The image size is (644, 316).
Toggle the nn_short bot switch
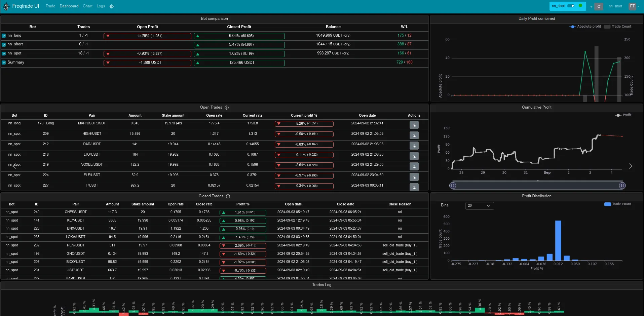[x=571, y=6]
